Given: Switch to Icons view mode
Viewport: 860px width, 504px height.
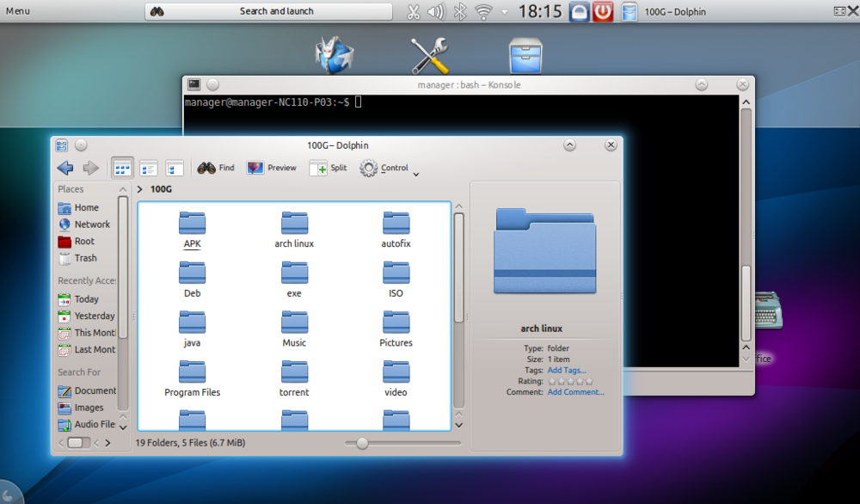Looking at the screenshot, I should [123, 169].
